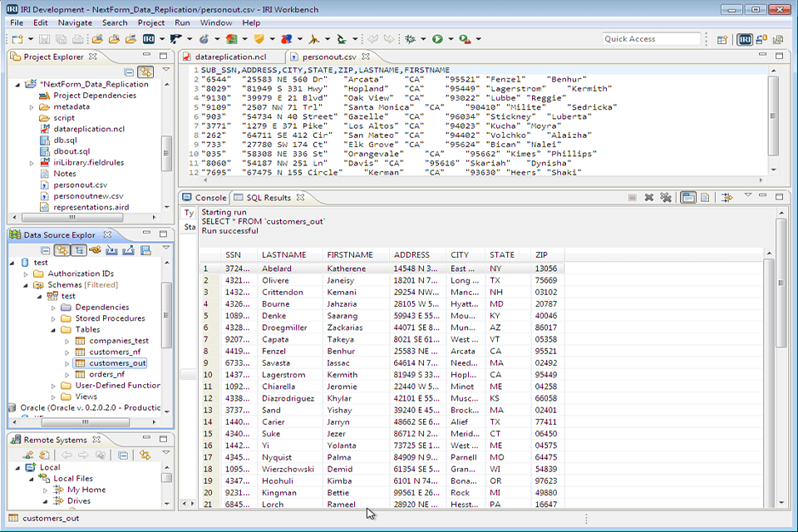Select the customers_out table

click(117, 363)
